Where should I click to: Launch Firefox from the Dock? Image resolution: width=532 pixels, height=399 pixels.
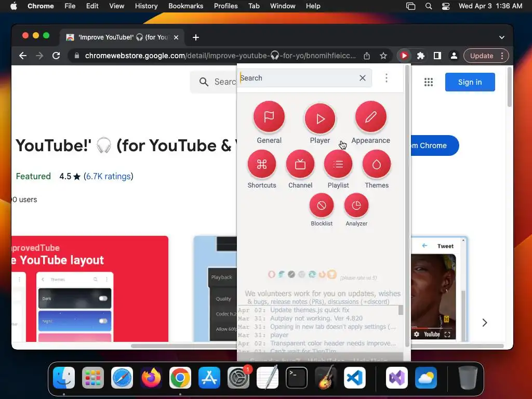tap(151, 378)
